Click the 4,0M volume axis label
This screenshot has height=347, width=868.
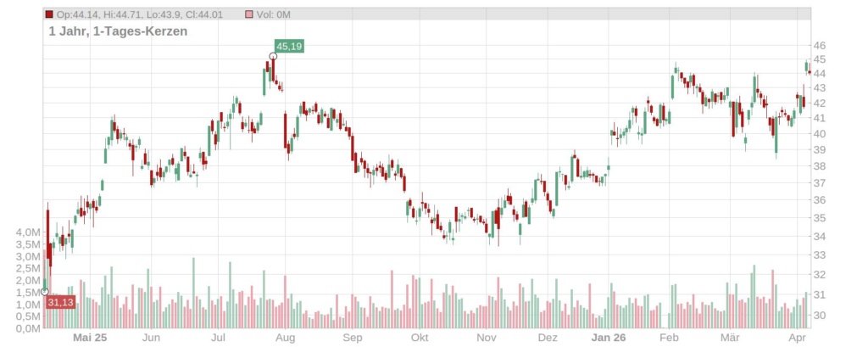28,232
